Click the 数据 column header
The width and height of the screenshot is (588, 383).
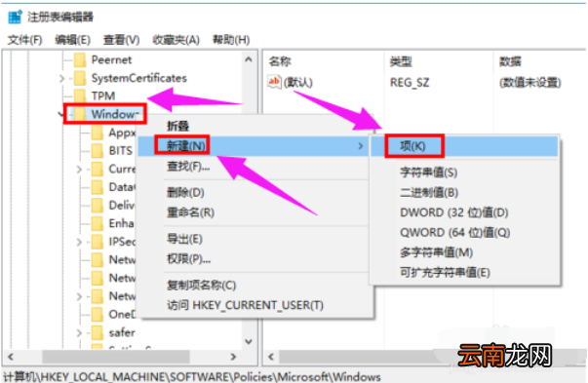(510, 61)
